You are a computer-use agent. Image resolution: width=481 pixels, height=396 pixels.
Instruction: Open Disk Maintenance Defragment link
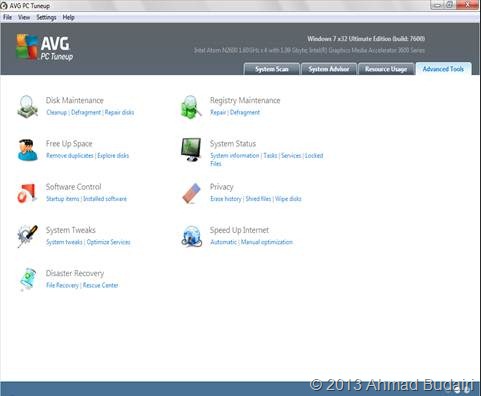point(86,112)
